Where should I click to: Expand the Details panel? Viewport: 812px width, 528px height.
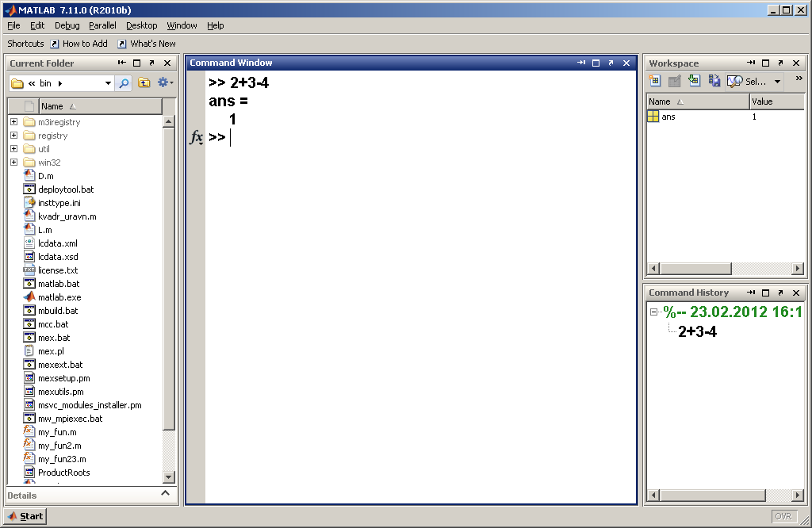[x=165, y=493]
